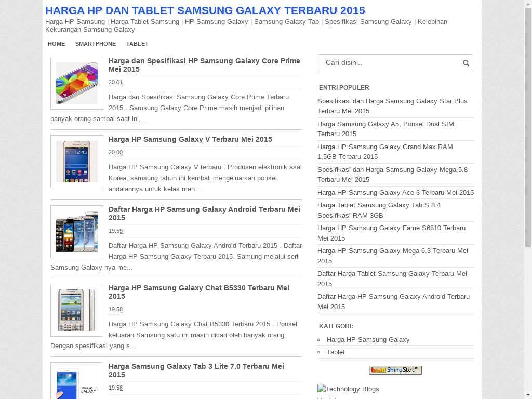
Task: Click the search magnifier icon
Action: tap(466, 63)
